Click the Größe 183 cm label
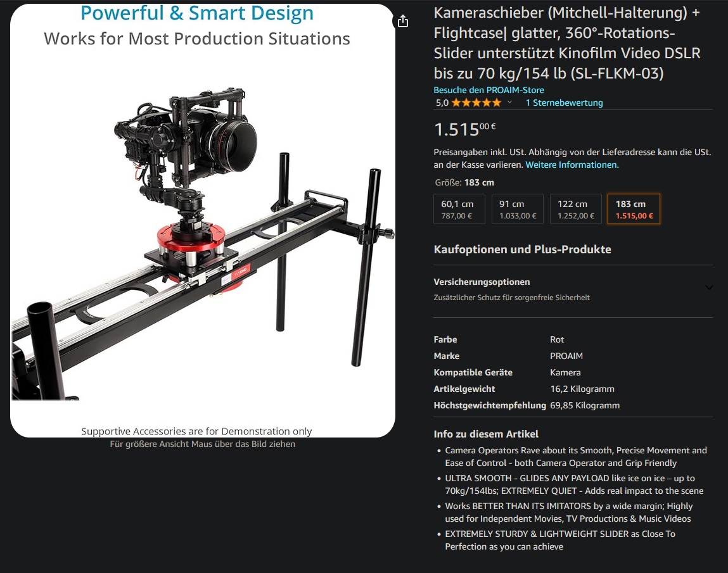The image size is (728, 573). [x=464, y=182]
